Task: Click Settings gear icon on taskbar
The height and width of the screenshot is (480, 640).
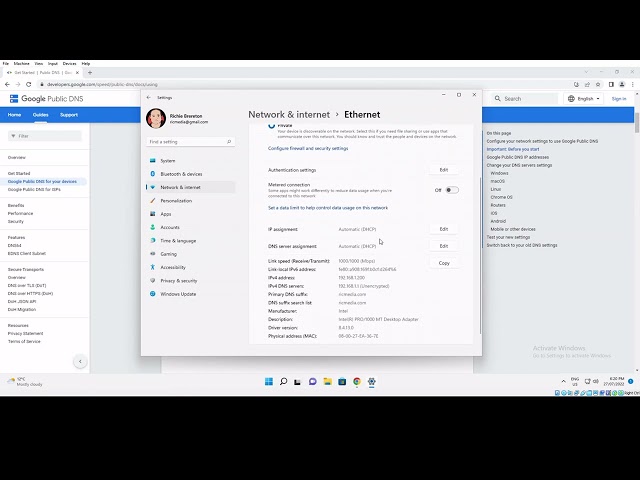Action: [x=371, y=381]
